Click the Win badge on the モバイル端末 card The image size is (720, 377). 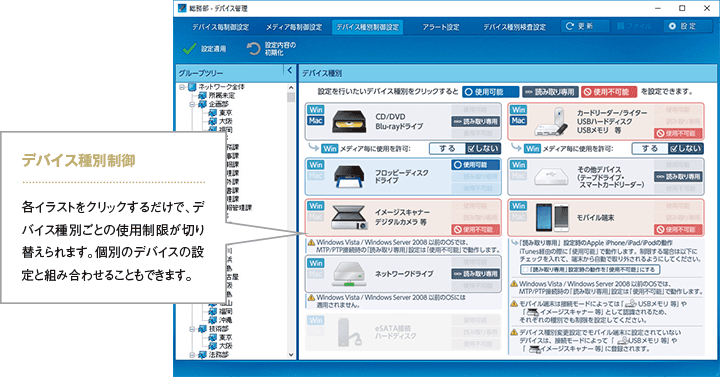(518, 206)
